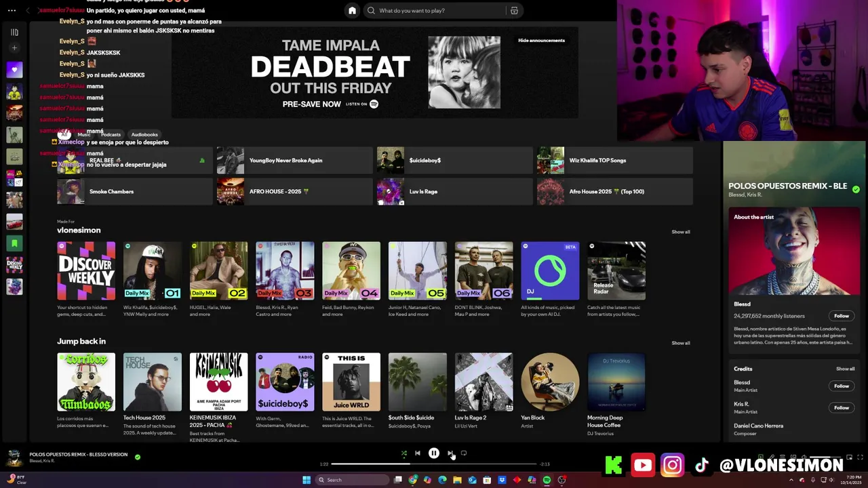The height and width of the screenshot is (488, 868).
Task: Select the All filter chip
Action: pyautogui.click(x=64, y=134)
